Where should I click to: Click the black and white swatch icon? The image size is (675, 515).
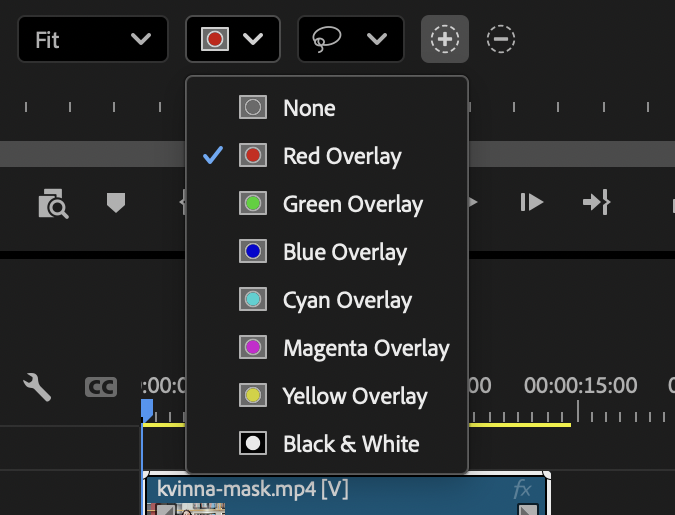click(x=253, y=443)
